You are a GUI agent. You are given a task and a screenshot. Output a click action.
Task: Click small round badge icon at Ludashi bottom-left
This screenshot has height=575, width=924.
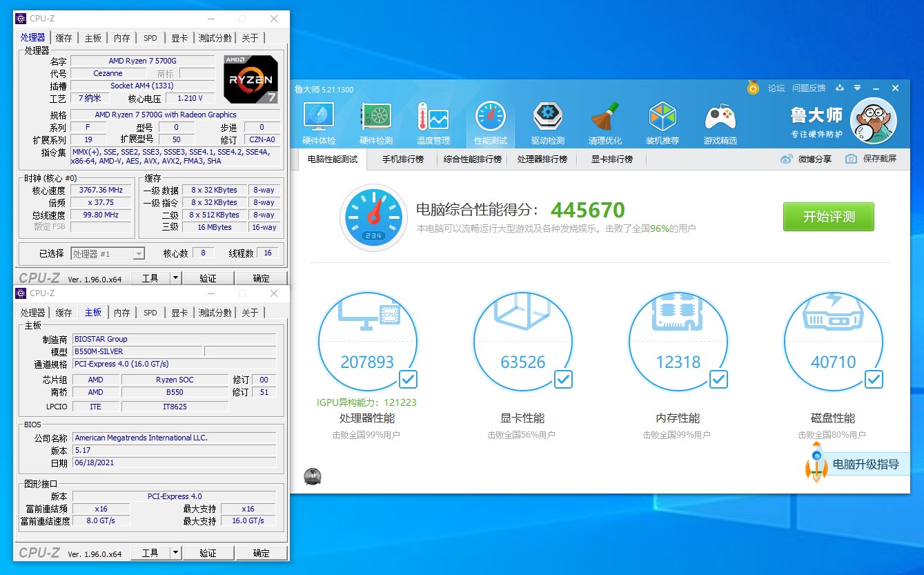pyautogui.click(x=313, y=476)
